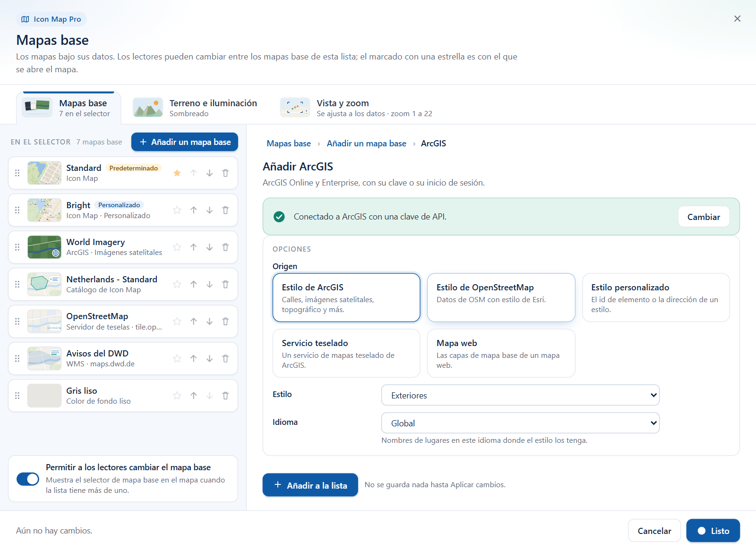Click Cambiar to change ArcGIS connection
Screen dimensions: 756x550
click(x=704, y=217)
